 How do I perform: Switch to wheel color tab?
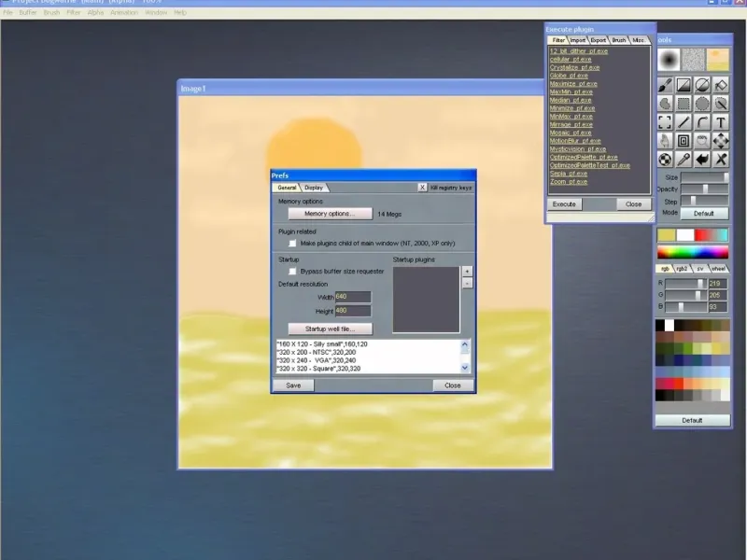(718, 269)
